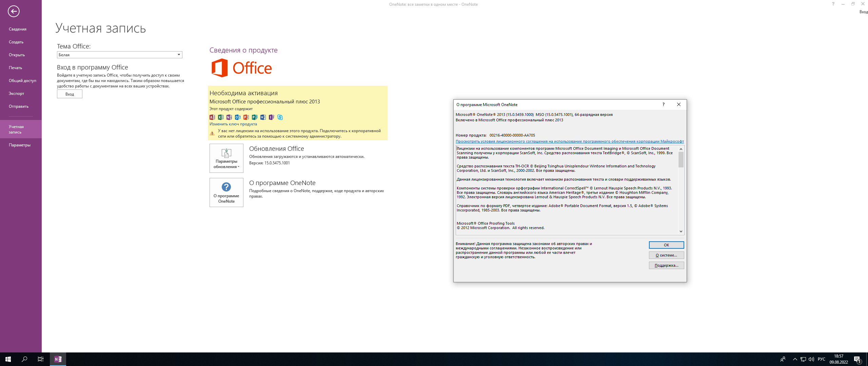868x366 pixels.
Task: Click the version text 15.0.5475.1001
Action: (277, 163)
